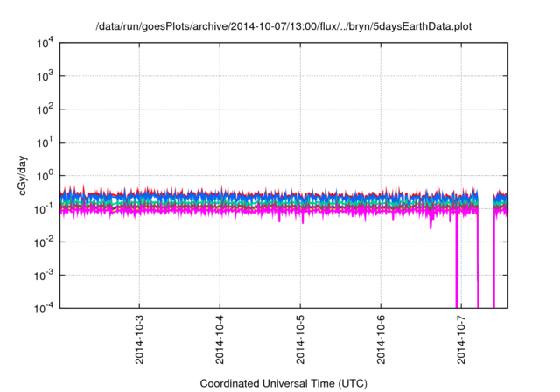Click the 10^-4 y-axis tick label
The height and width of the screenshot is (392, 560).
click(x=44, y=308)
